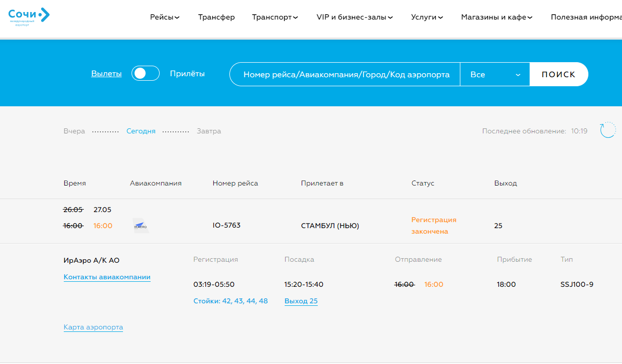Switch to Завтра schedule day
Screen dimensions: 622x364
[209, 131]
